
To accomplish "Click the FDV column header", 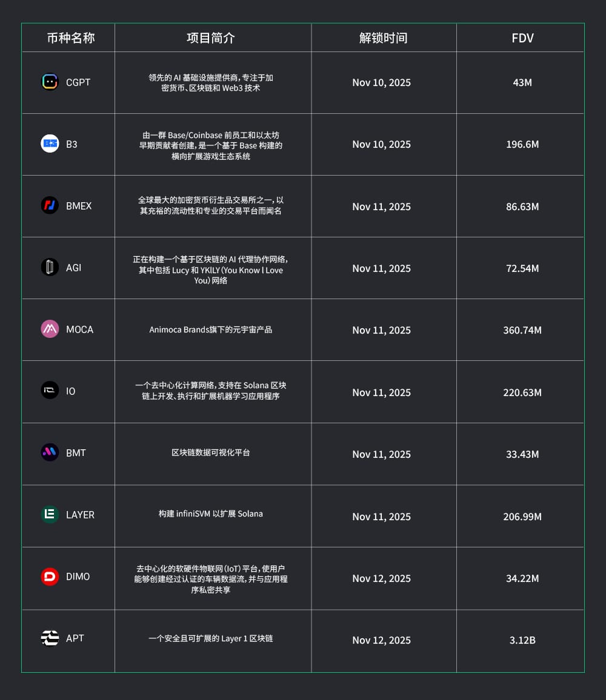I will [x=522, y=38].
